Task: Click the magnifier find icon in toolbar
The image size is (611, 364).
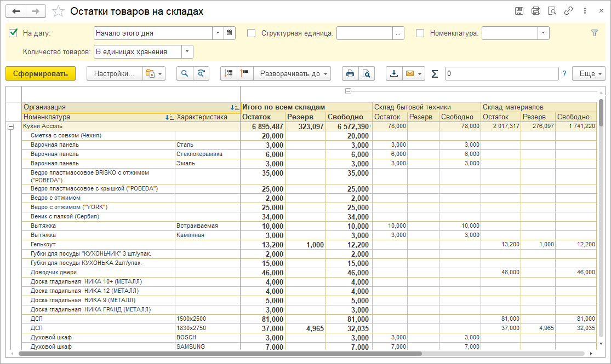Action: (185, 73)
